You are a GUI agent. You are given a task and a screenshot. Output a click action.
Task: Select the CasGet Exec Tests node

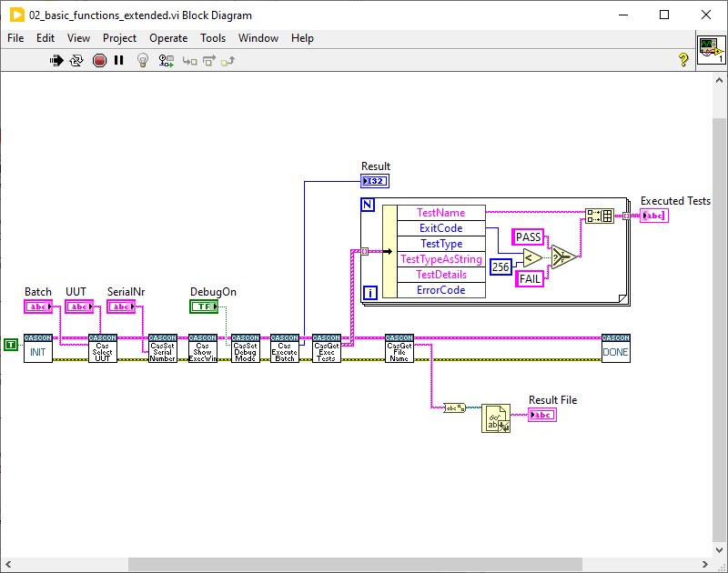(x=327, y=348)
